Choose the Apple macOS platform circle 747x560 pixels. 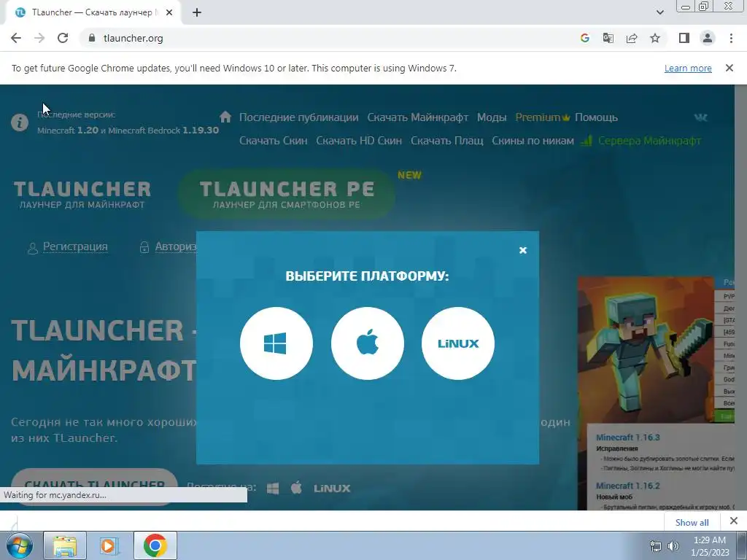click(x=368, y=343)
